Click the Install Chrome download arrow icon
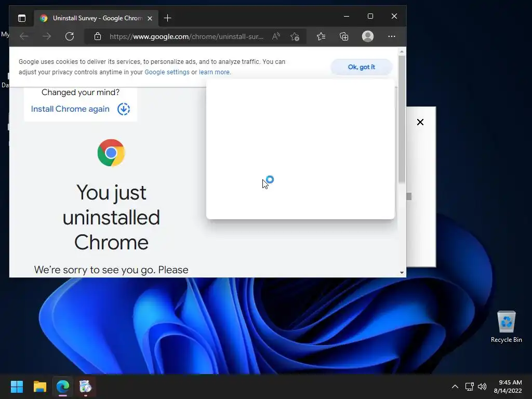The height and width of the screenshot is (399, 532). 124,109
